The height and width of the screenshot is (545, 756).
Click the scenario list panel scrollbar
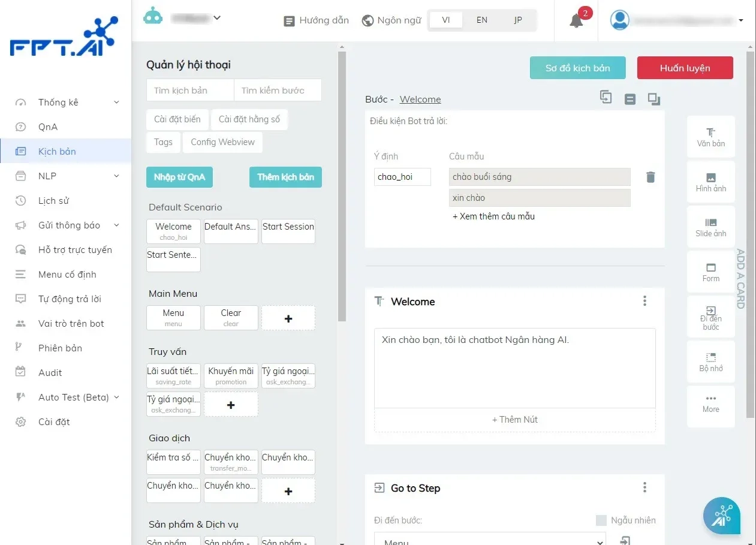click(342, 186)
